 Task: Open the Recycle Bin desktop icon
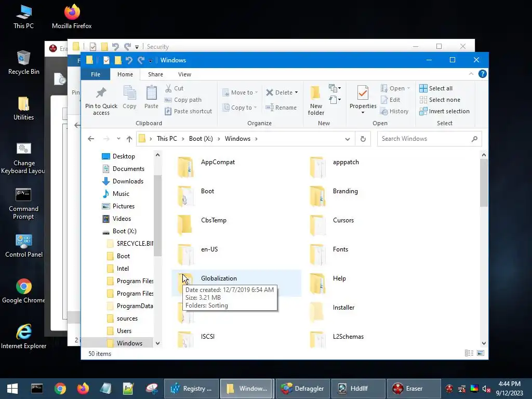[23, 62]
